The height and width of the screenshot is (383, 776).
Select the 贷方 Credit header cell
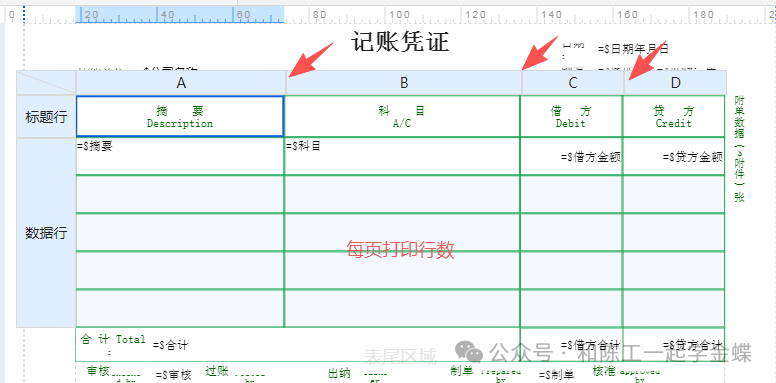click(674, 116)
